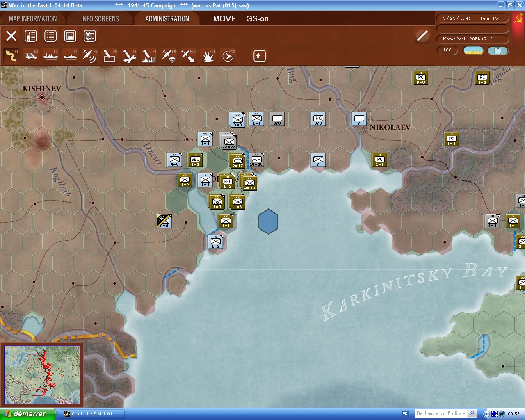This screenshot has width=525, height=420.
Task: Click the Soviet hammer and sickle flag
Action: tap(518, 19)
